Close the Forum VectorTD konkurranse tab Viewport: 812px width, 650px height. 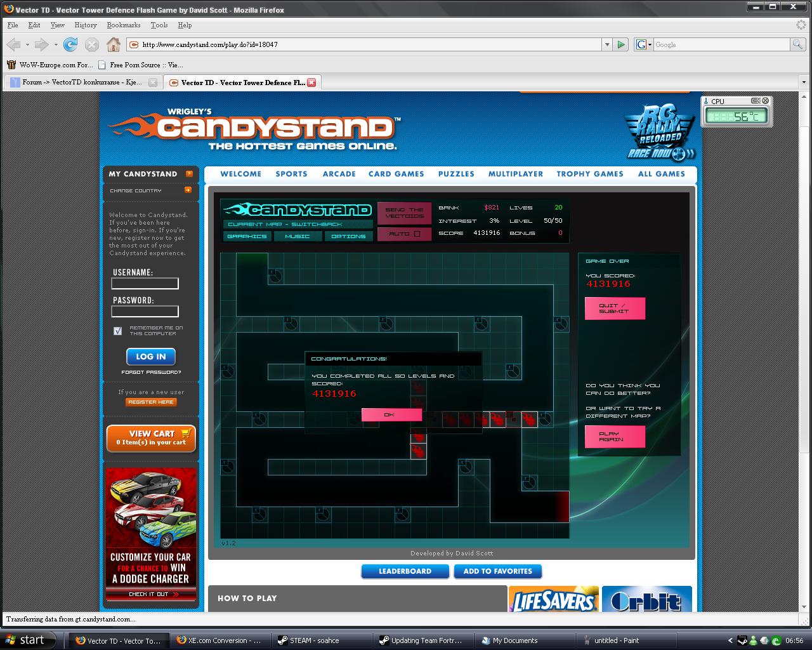coord(153,83)
